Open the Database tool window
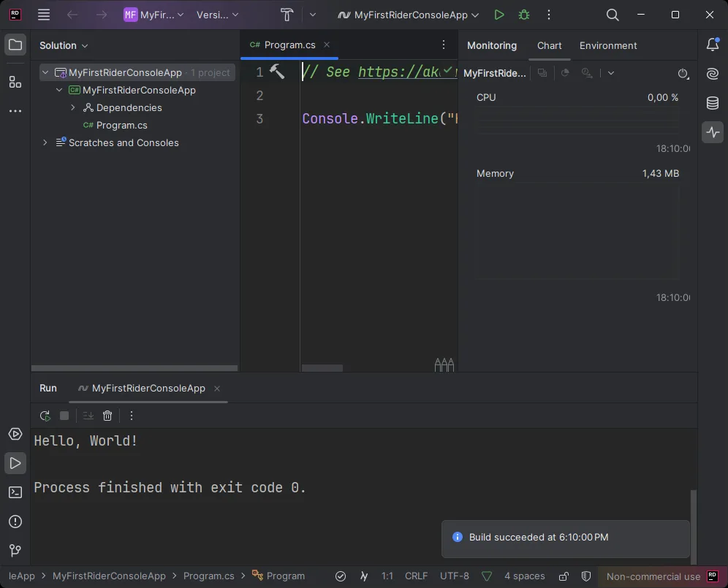The width and height of the screenshot is (728, 588). click(712, 103)
